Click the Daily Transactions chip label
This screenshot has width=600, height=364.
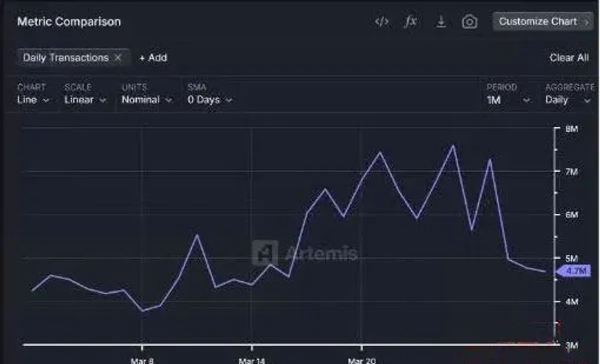pyautogui.click(x=65, y=57)
